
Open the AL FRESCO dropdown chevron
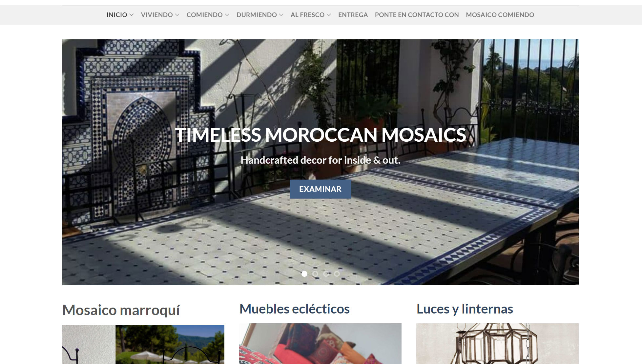tap(329, 15)
